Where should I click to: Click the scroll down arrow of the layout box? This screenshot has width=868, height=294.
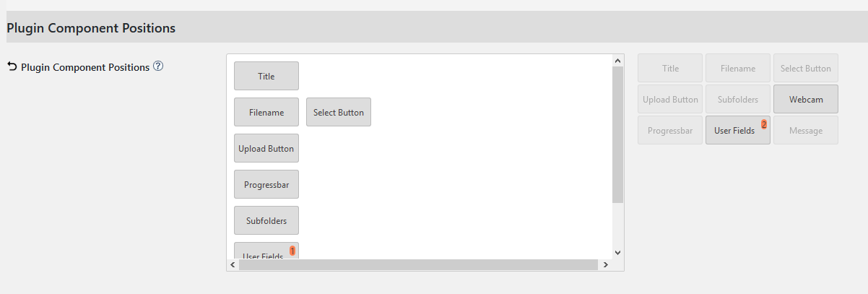click(617, 252)
